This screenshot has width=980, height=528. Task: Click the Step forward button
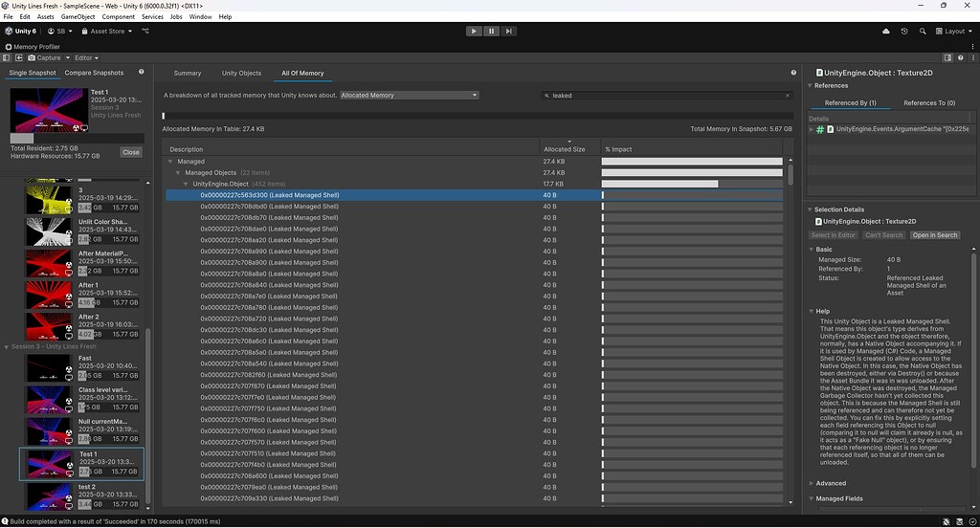point(509,32)
